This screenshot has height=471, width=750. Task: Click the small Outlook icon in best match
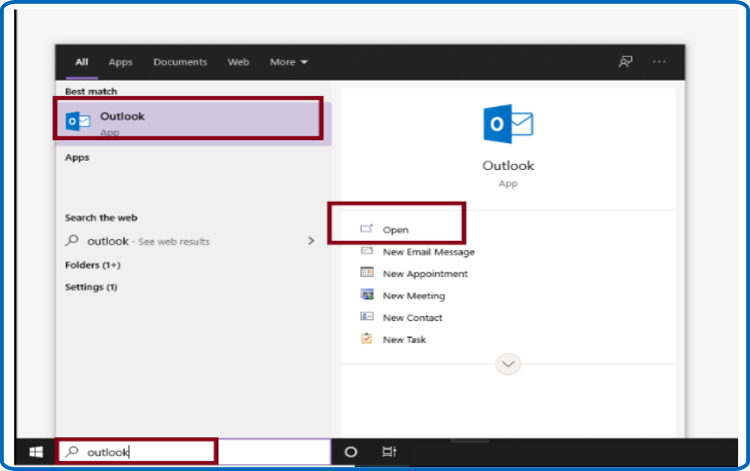point(77,121)
